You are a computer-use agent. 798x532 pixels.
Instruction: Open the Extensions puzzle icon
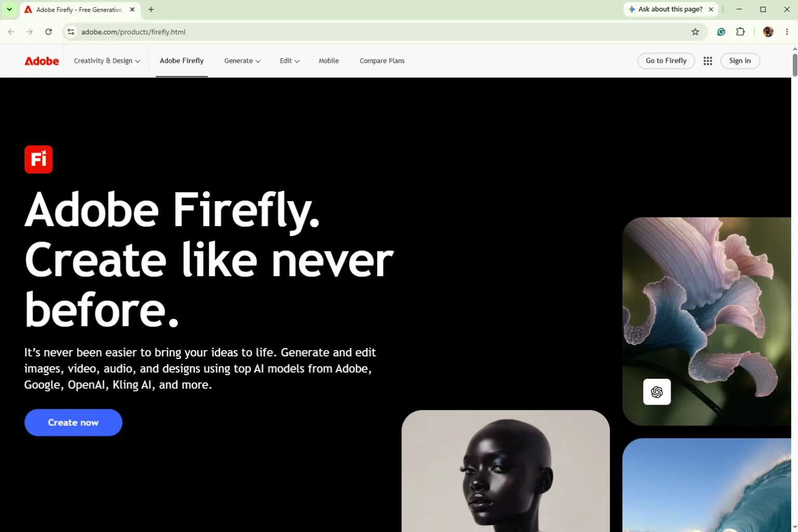740,32
